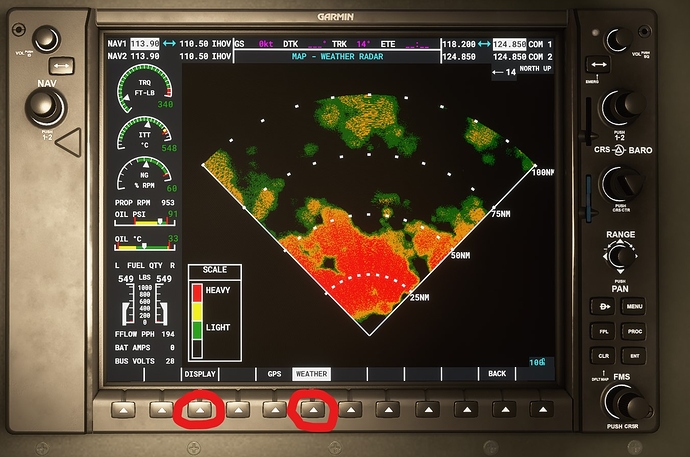This screenshot has height=457, width=690.
Task: Click the SCALE legend title
Action: coord(215,270)
